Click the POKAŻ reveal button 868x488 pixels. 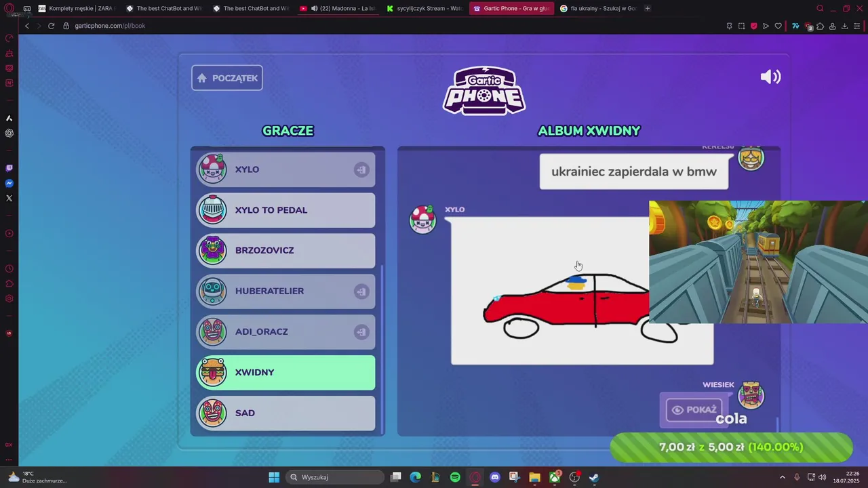[x=694, y=409]
